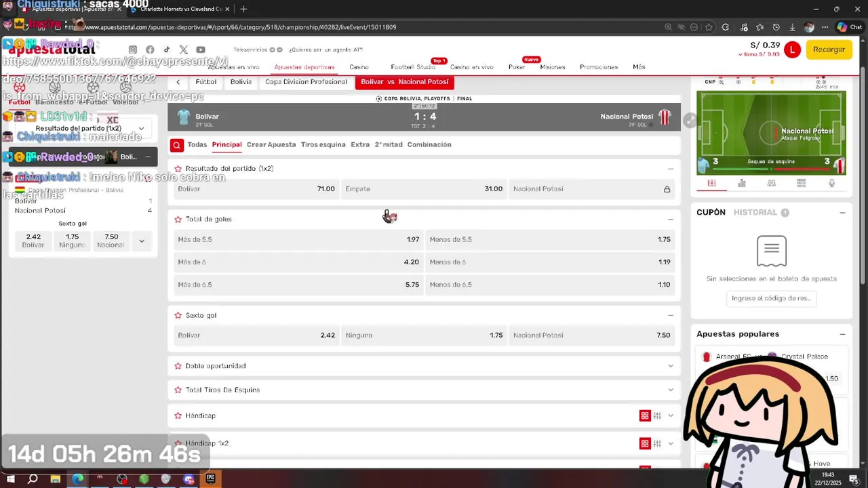868x488 pixels.
Task: Click the Windows Start button
Action: 11,479
